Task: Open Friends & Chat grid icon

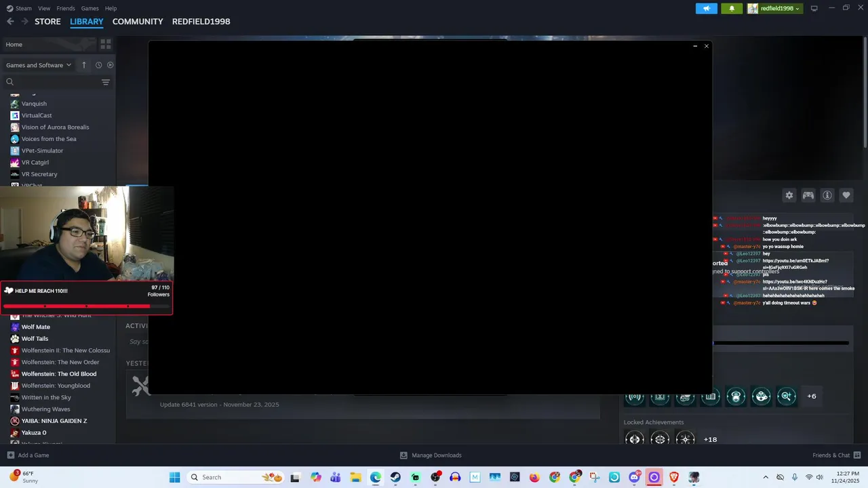Action: pyautogui.click(x=857, y=455)
